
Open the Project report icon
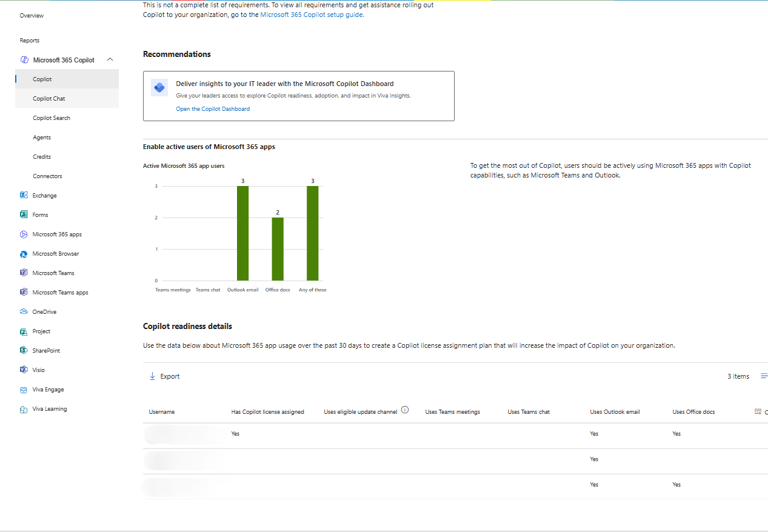point(24,331)
